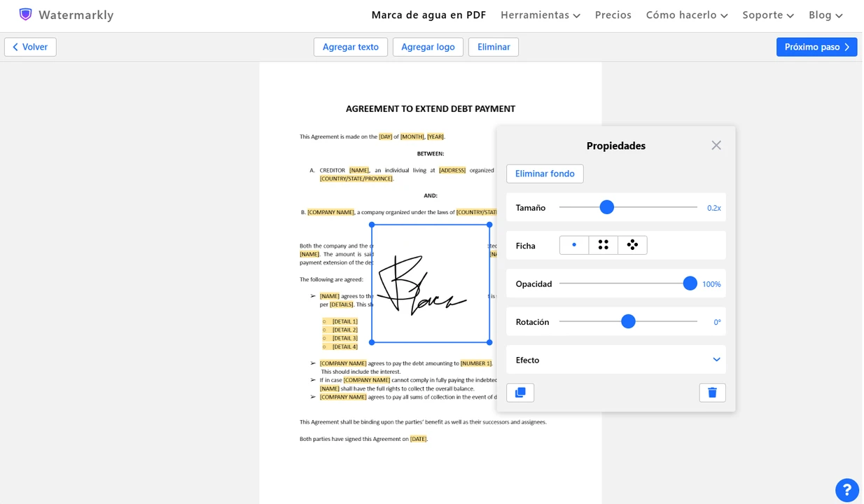Open the Herramientas dropdown menu
Viewport: 864px width, 504px height.
[x=541, y=15]
